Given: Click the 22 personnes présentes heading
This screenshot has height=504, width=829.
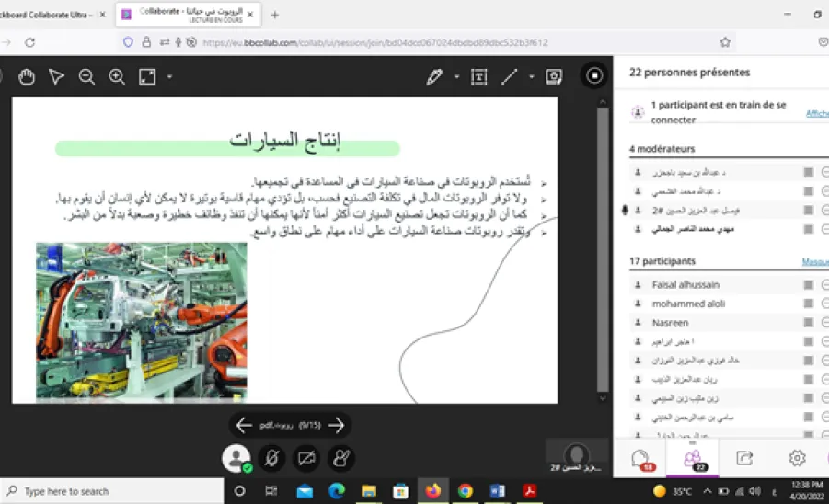Looking at the screenshot, I should [x=689, y=73].
